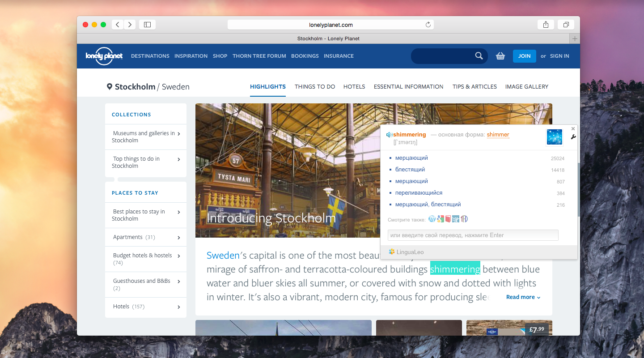This screenshot has height=358, width=644.
Task: Click the Lonely Planet logo
Action: 104,56
